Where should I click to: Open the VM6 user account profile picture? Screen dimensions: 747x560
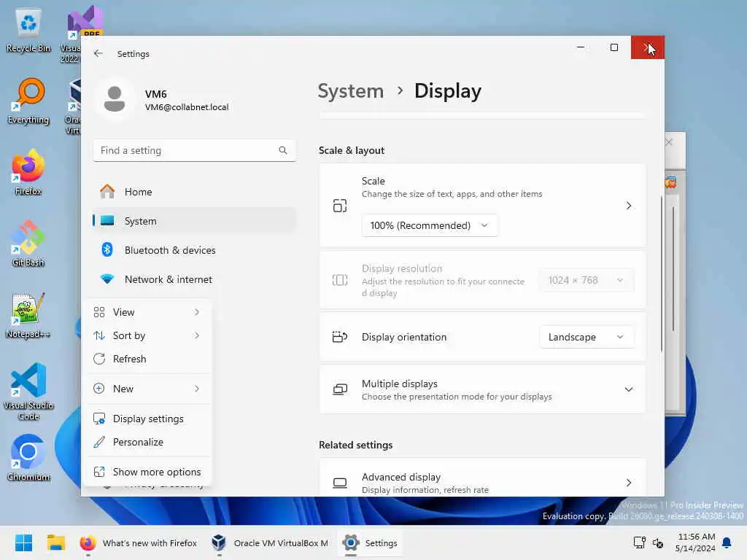coord(115,99)
